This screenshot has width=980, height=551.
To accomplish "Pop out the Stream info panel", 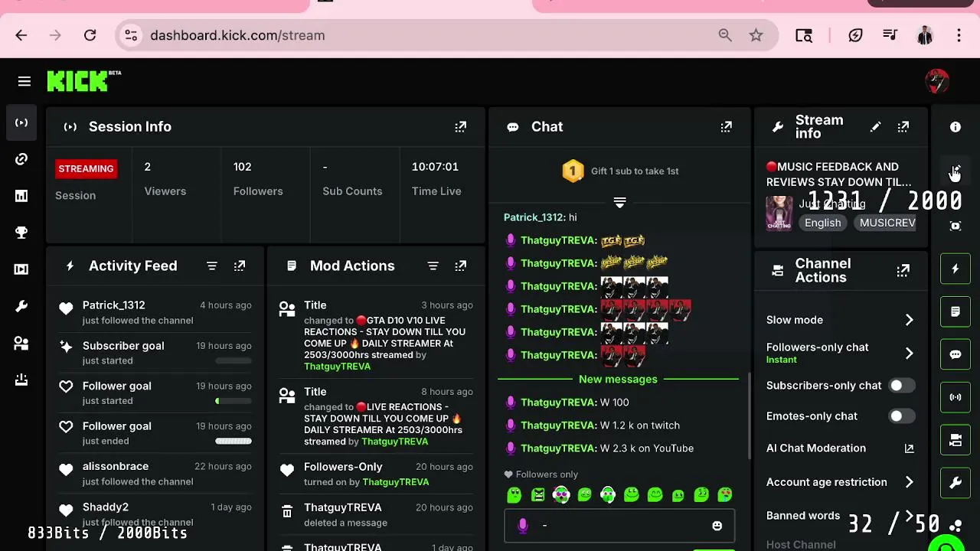I will point(903,127).
